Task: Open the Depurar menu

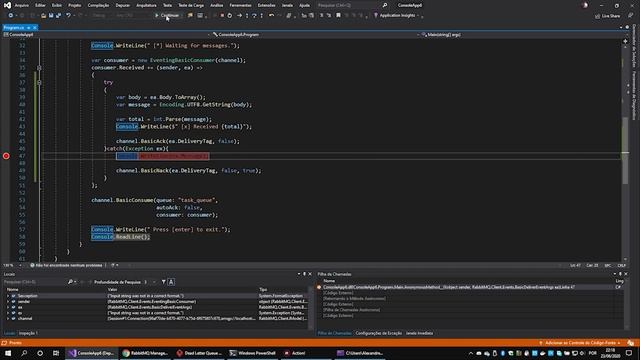Action: 122,5
